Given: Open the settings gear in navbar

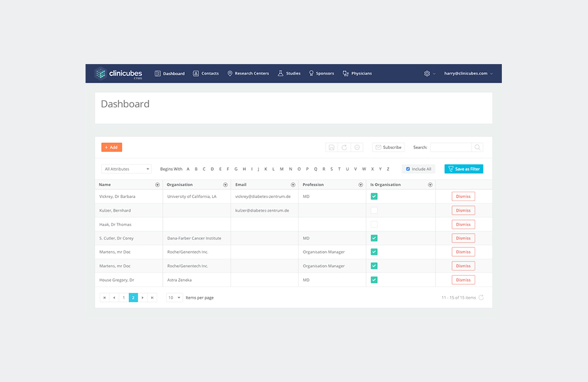Looking at the screenshot, I should (x=427, y=74).
